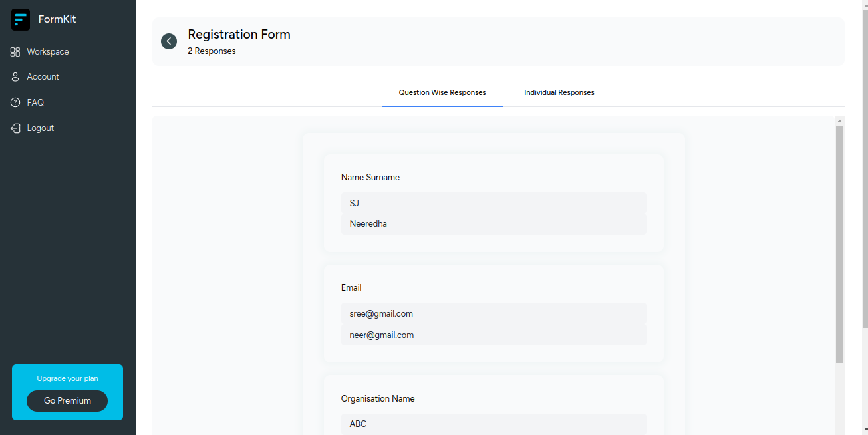The width and height of the screenshot is (868, 435).
Task: Click the Email question label
Action: pos(351,288)
